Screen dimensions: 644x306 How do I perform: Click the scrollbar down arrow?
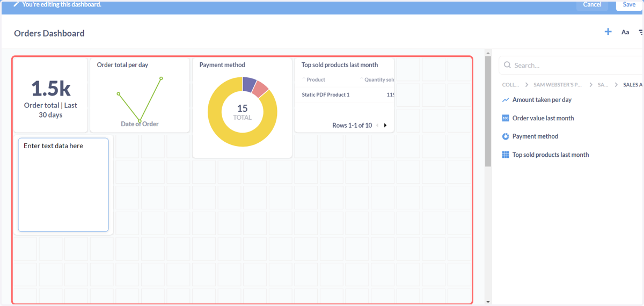(x=488, y=302)
